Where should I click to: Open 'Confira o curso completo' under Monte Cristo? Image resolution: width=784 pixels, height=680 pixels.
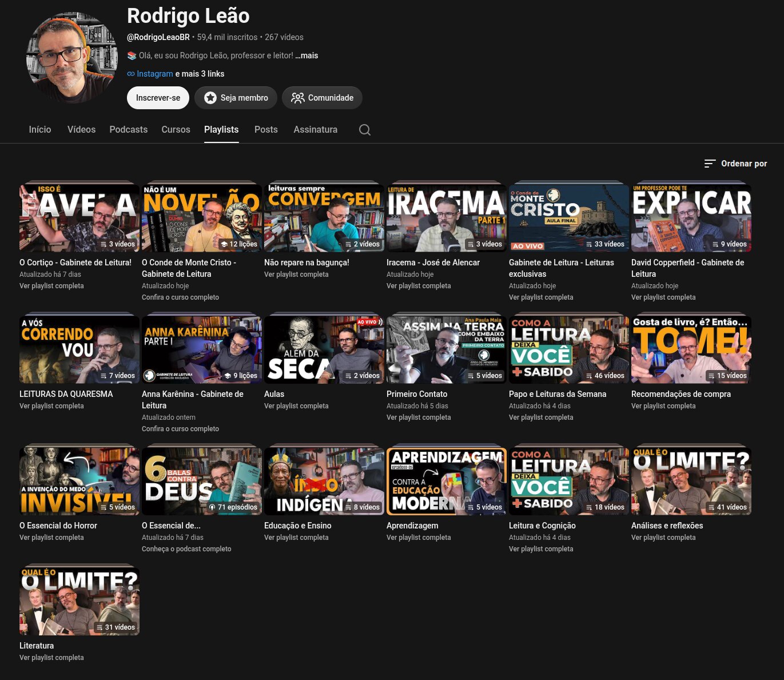[180, 297]
